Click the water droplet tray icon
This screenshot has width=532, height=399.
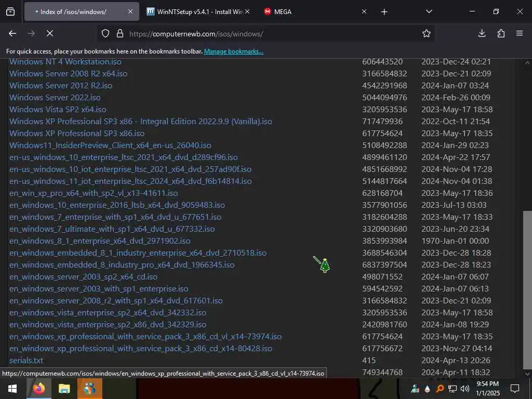tap(428, 389)
